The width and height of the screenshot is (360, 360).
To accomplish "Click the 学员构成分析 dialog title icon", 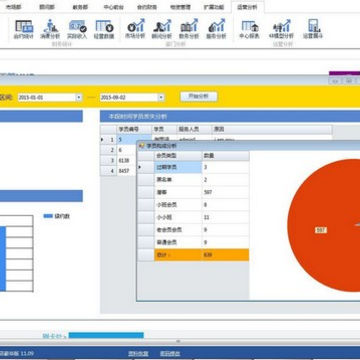I will (x=142, y=146).
